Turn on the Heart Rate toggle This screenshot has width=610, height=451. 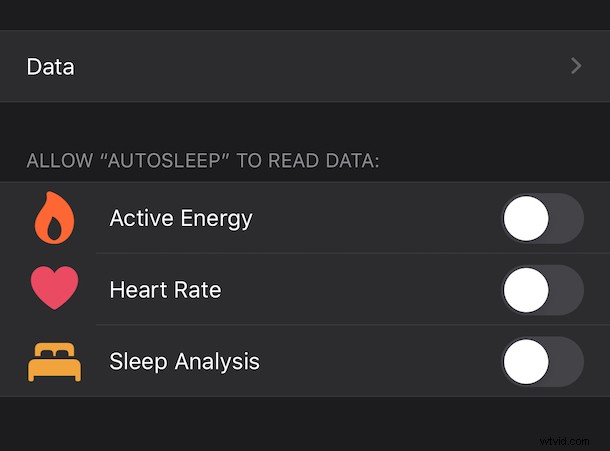click(x=543, y=290)
